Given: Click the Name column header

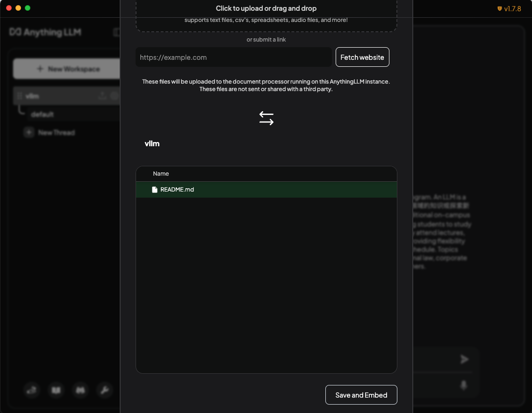Looking at the screenshot, I should (x=161, y=173).
